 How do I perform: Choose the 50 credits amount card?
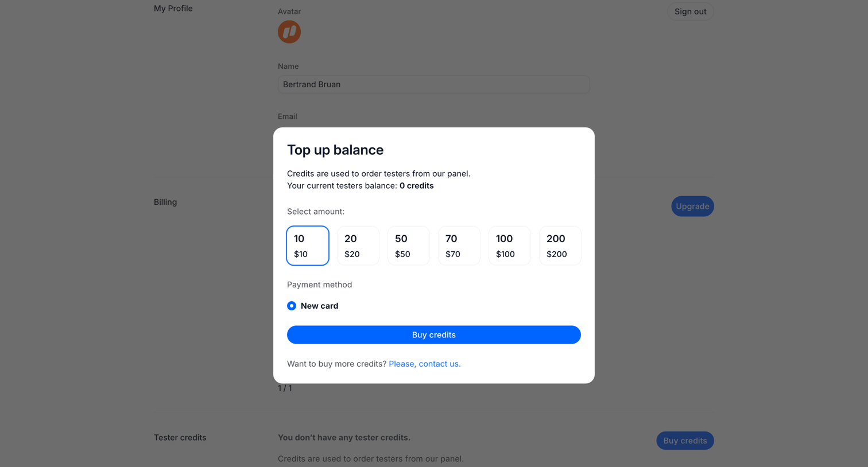[x=409, y=246]
